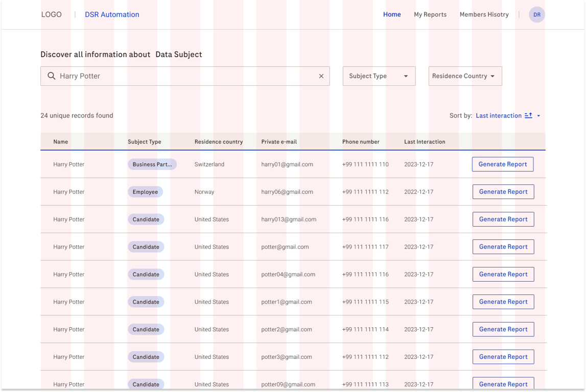Select phone +99 111 1111 114

(x=365, y=329)
